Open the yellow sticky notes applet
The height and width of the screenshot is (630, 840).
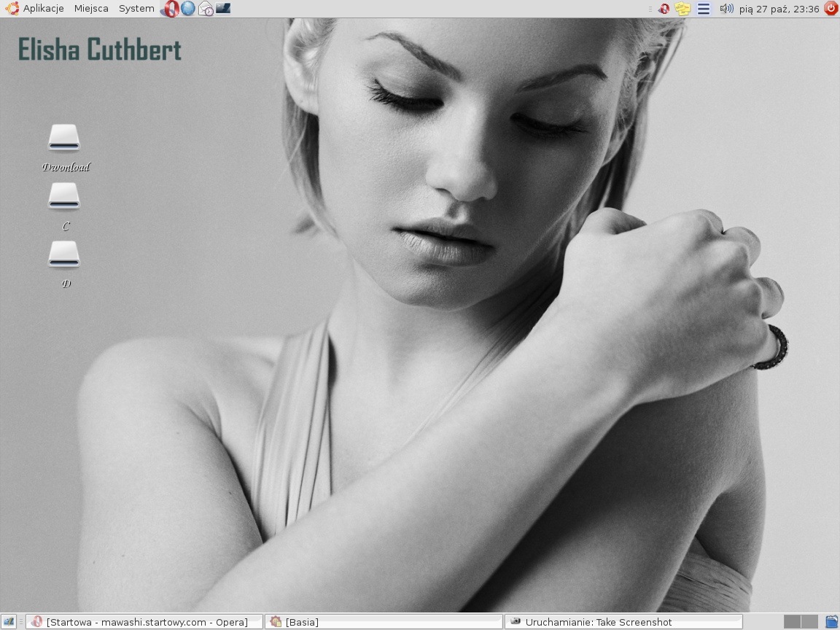pyautogui.click(x=682, y=9)
